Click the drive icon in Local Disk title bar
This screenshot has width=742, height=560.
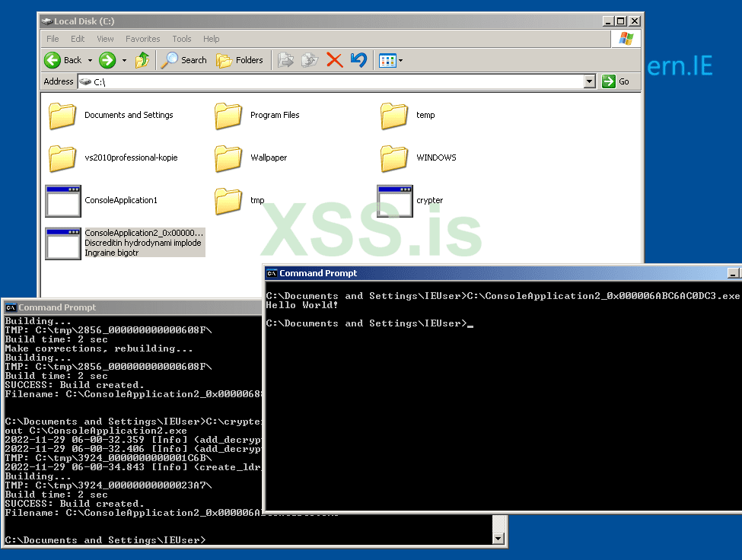(46, 21)
